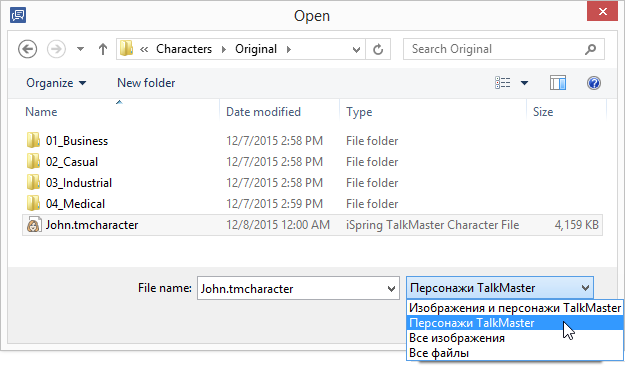Open the Organize menu

click(x=56, y=83)
